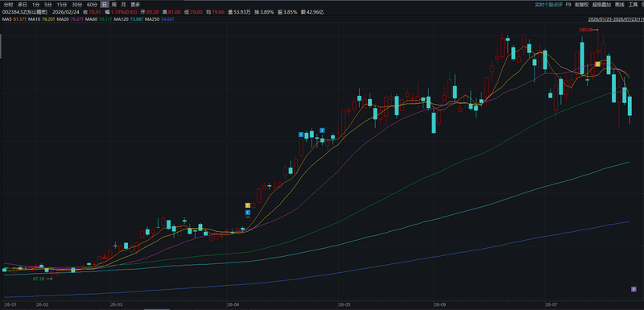Click the 280.08 highest price label
Screen dimensions: 644x310
pos(587,30)
